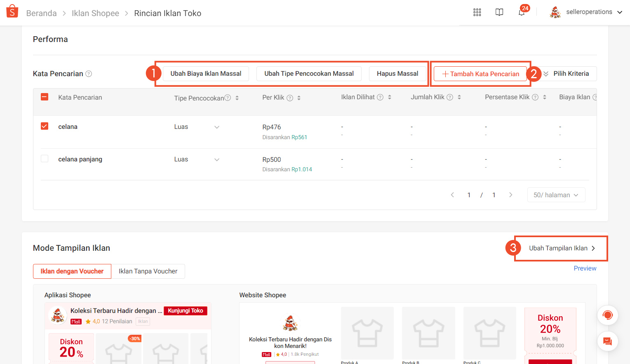Open notifications showing 24 alerts
This screenshot has height=364, width=630.
pos(521,12)
